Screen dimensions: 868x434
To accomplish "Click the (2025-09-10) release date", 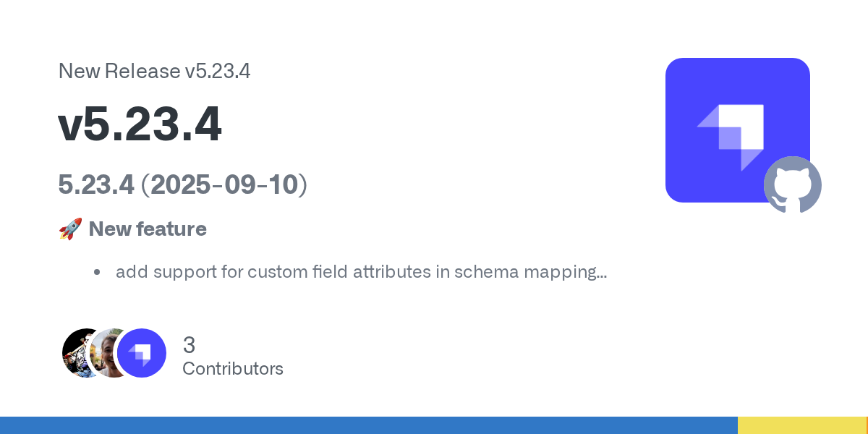I will [224, 185].
